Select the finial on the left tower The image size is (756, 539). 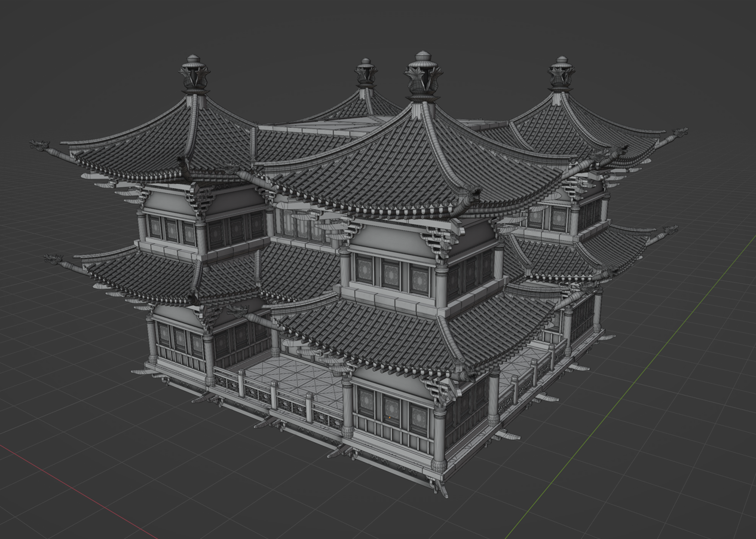coord(194,76)
